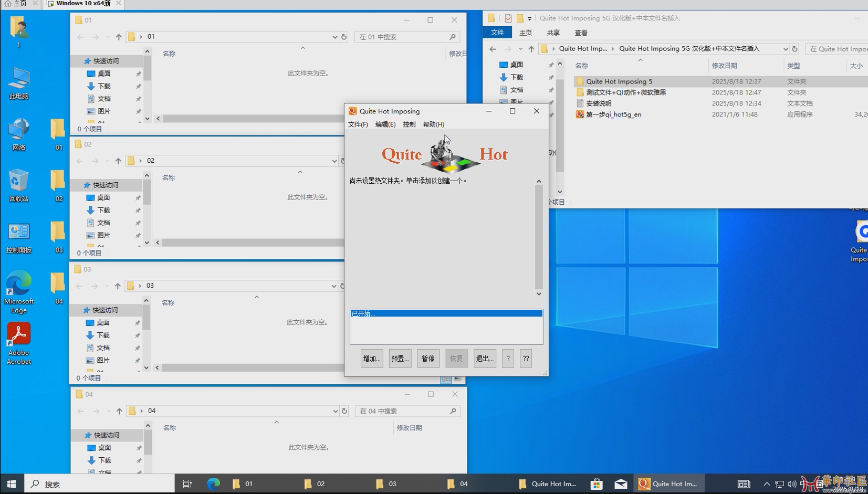The height and width of the screenshot is (494, 868).
Task: Click search box in 04 window
Action: (408, 411)
